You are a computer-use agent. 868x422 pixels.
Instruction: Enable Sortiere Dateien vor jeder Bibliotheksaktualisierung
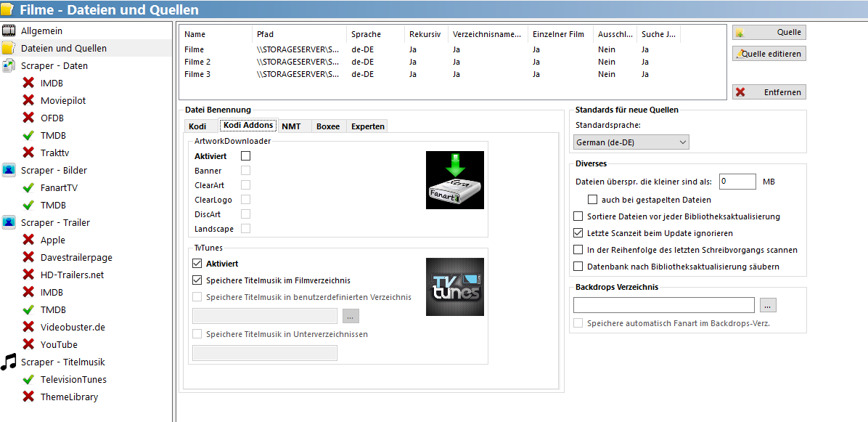(x=578, y=216)
